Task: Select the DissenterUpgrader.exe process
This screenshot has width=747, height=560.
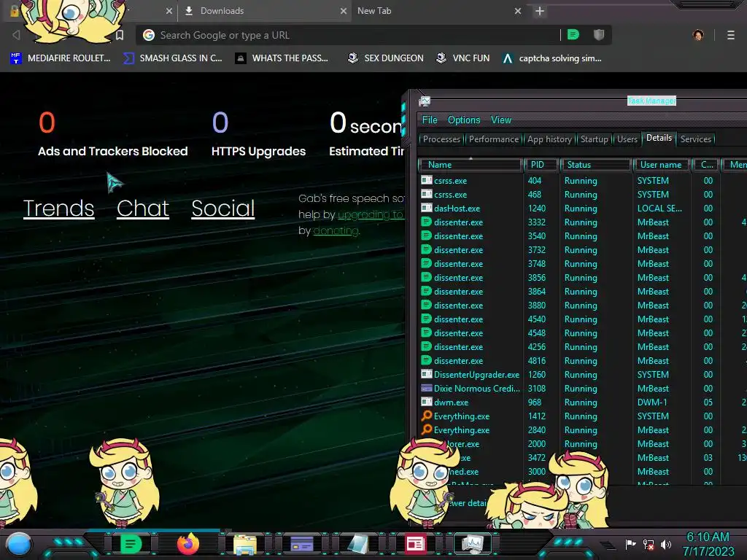Action: pyautogui.click(x=582, y=374)
